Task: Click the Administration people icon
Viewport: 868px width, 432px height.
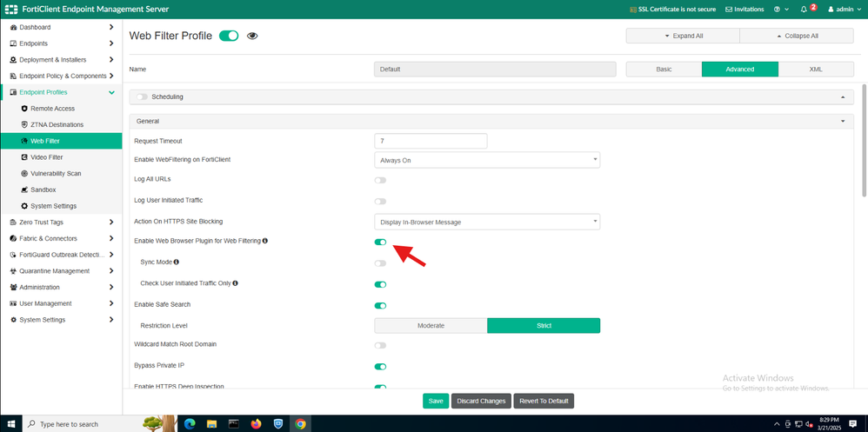Action: [13, 287]
